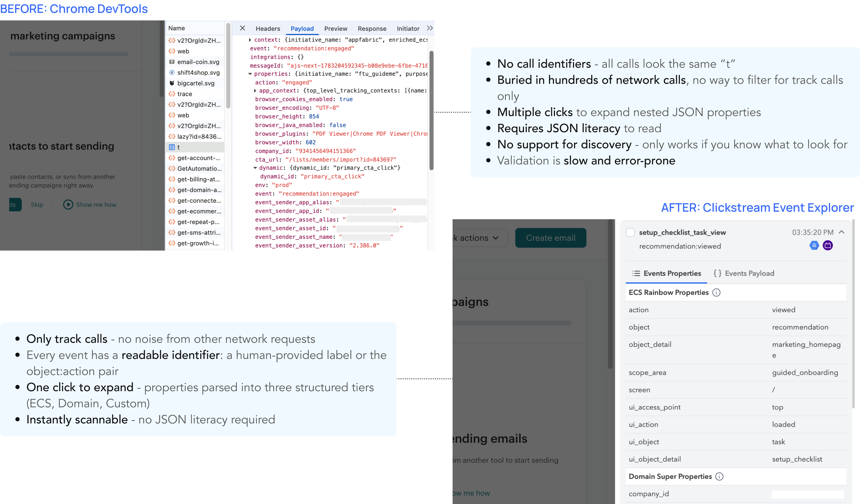Show more DevTools tabs via double chevron

(430, 28)
